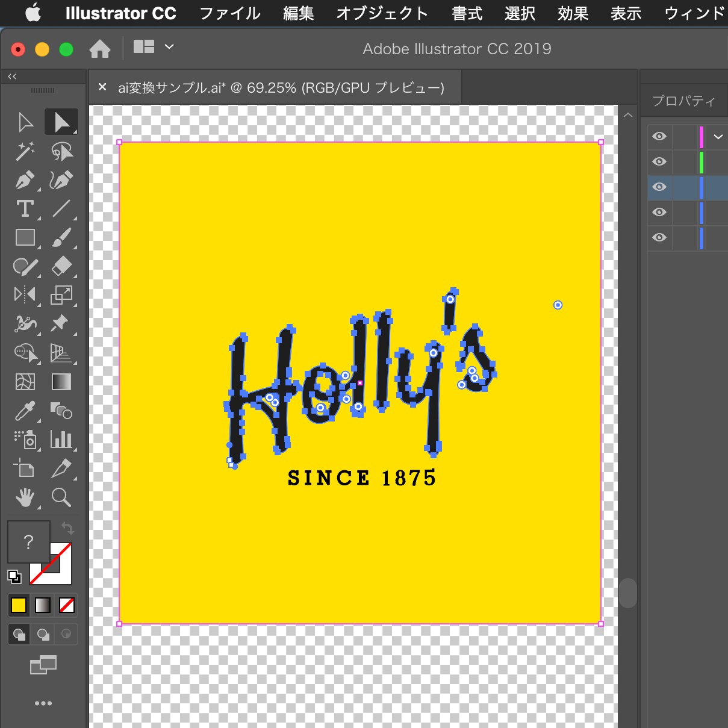Select the Puppet Warp pin tool
This screenshot has width=728, height=728.
(61, 323)
